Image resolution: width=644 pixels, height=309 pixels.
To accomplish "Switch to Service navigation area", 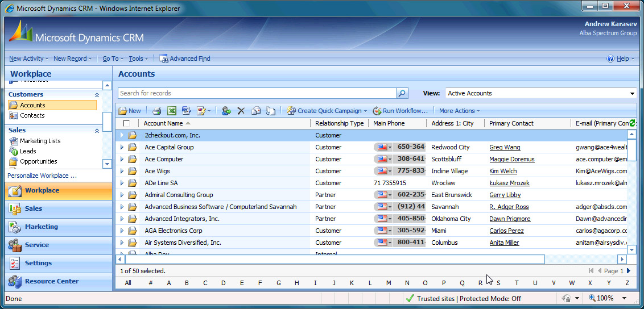I will point(59,245).
